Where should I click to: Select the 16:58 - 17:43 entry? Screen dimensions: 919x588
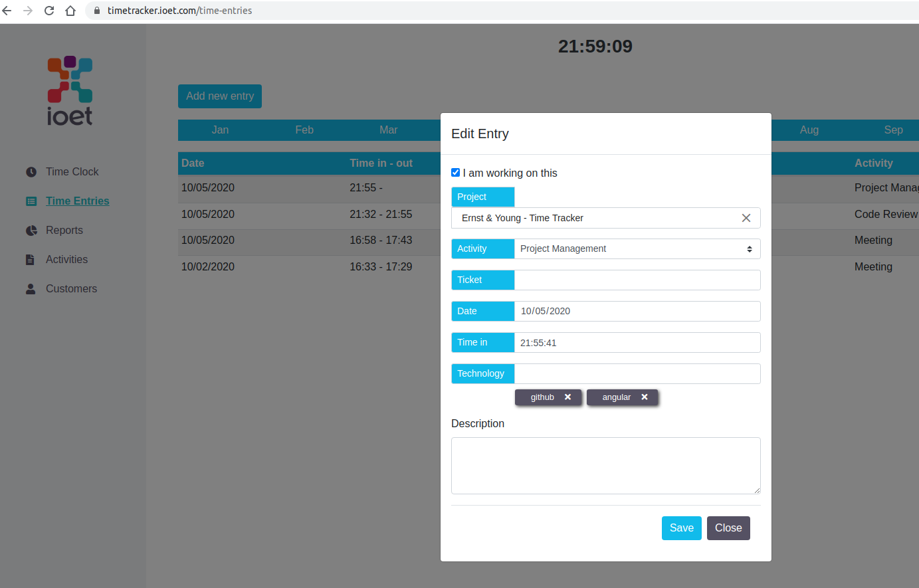[x=381, y=241]
